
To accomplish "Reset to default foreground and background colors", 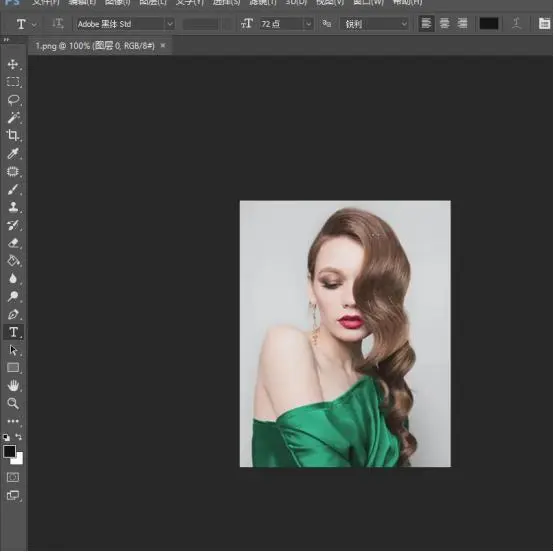I will click(6, 437).
